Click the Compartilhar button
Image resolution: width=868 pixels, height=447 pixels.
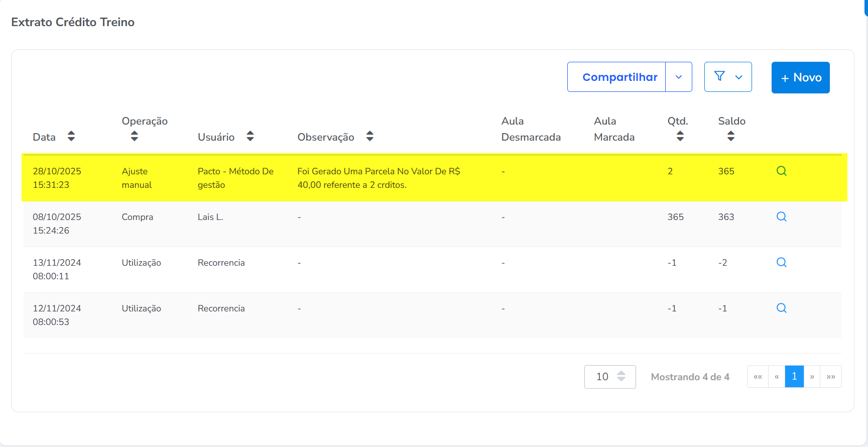pyautogui.click(x=619, y=77)
